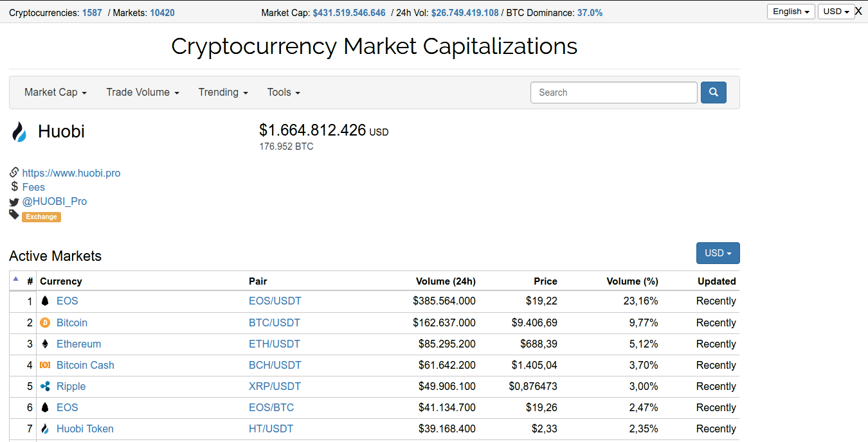Click the $1.405,04 Bitcoin Cash price
This screenshot has height=442, width=868.
[534, 365]
